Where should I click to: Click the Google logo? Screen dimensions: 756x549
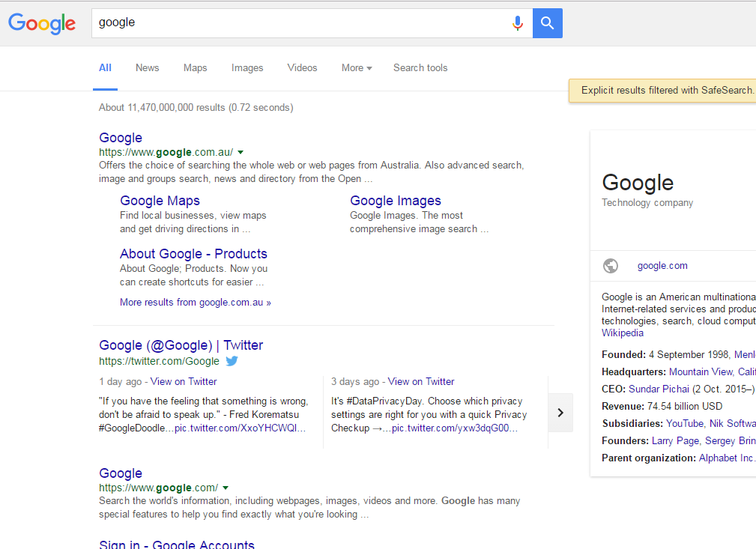[x=42, y=23]
